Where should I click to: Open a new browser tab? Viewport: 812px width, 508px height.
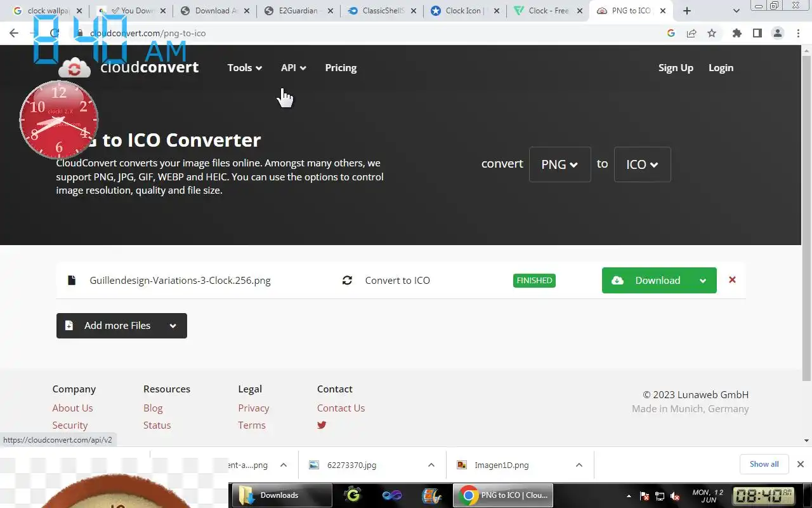coord(687,11)
